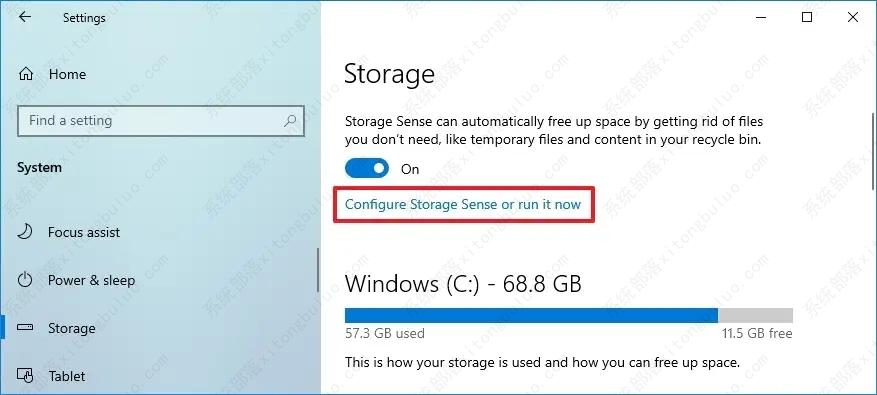Click the back arrow in Settings

coord(25,17)
